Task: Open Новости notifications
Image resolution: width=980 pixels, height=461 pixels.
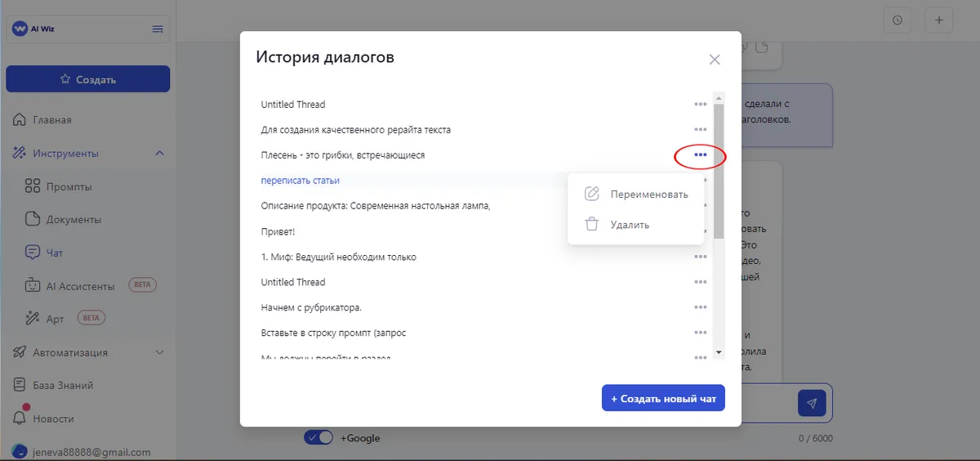Action: click(53, 418)
